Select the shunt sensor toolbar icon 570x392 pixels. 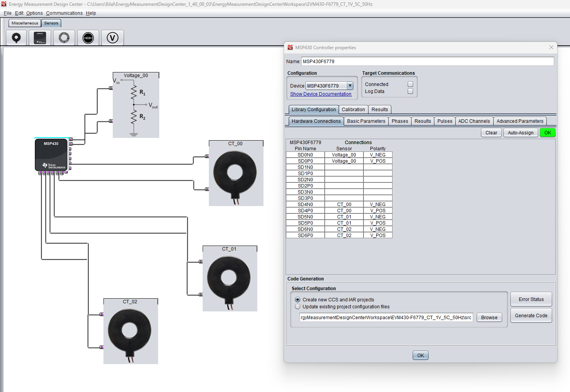coord(88,38)
